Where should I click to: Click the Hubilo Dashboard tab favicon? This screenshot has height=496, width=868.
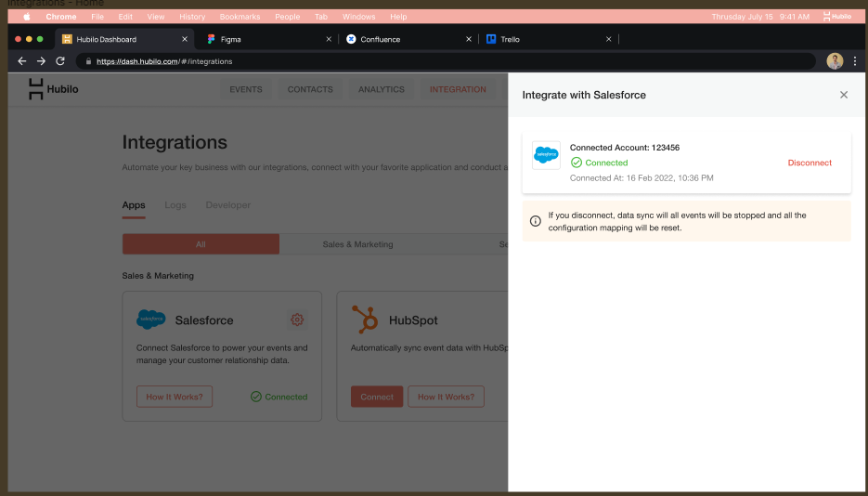pyautogui.click(x=67, y=39)
